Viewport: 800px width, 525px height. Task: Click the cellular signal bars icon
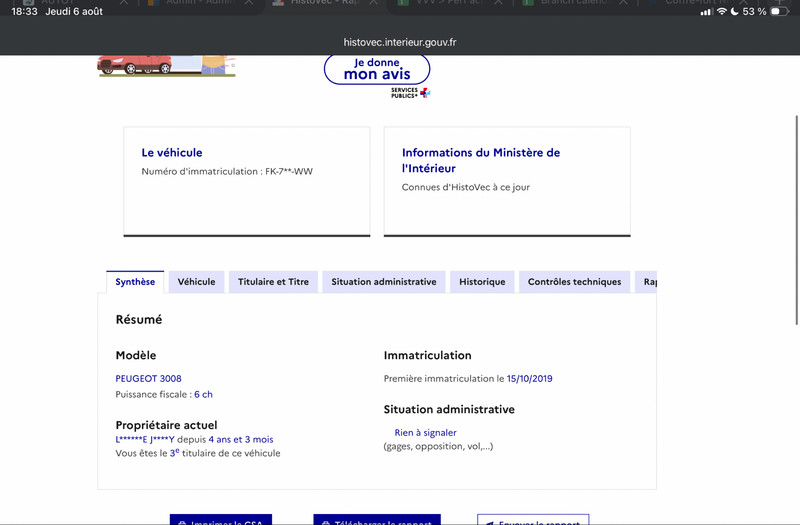click(706, 12)
